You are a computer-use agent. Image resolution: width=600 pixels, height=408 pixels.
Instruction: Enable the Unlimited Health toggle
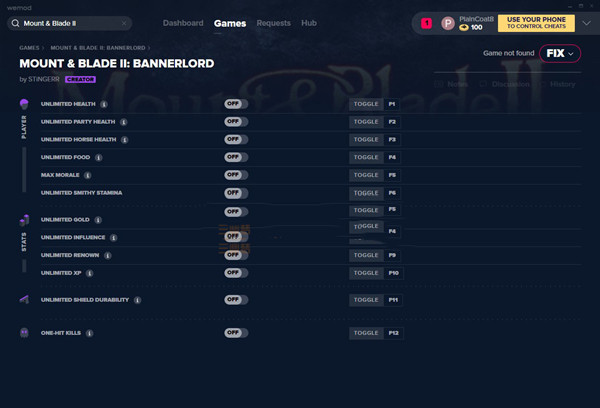236,104
